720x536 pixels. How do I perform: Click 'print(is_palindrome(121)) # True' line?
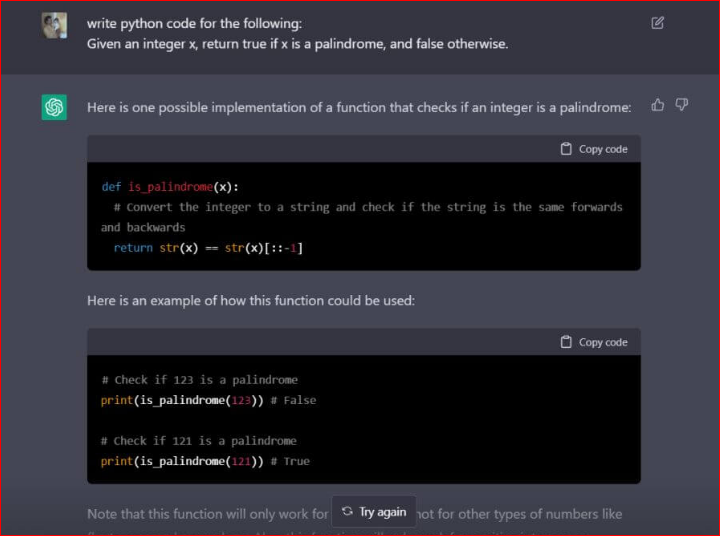pyautogui.click(x=205, y=461)
